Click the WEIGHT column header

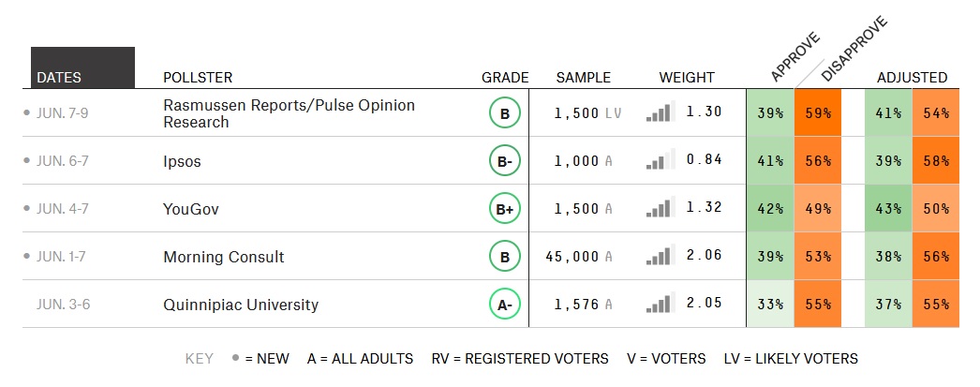tap(687, 78)
